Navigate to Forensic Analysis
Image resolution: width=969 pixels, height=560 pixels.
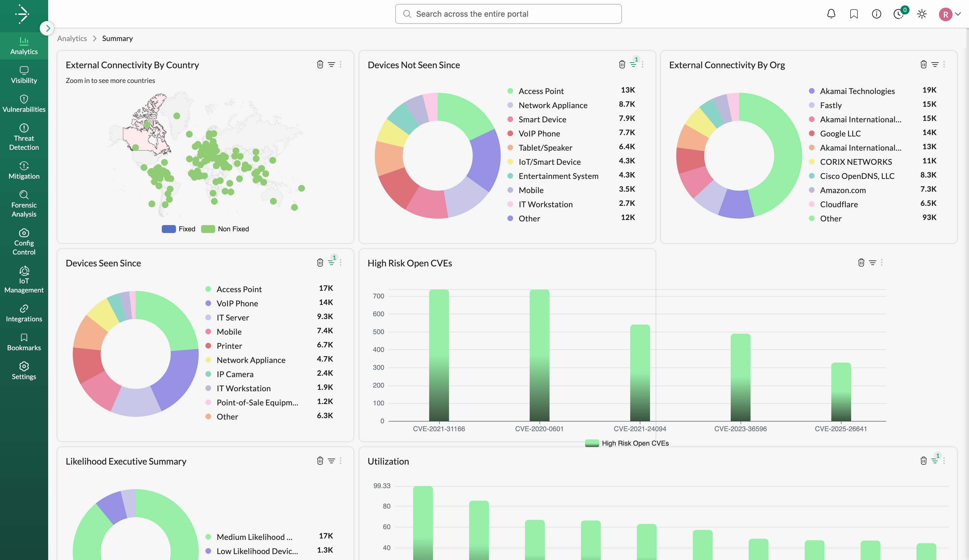(x=24, y=204)
